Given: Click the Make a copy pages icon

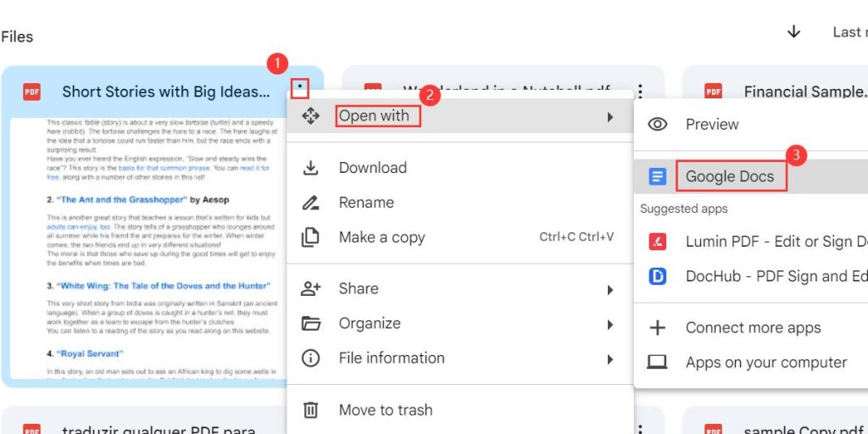Looking at the screenshot, I should tap(310, 237).
